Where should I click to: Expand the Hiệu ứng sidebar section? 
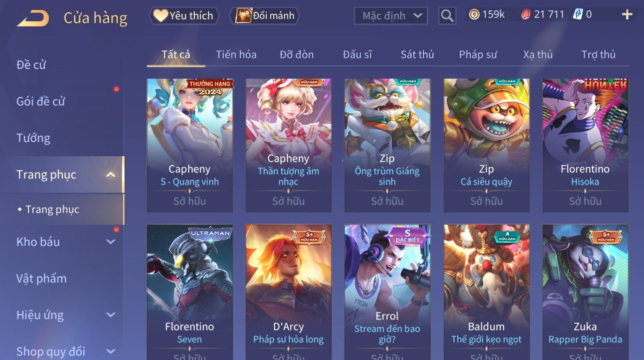point(110,315)
